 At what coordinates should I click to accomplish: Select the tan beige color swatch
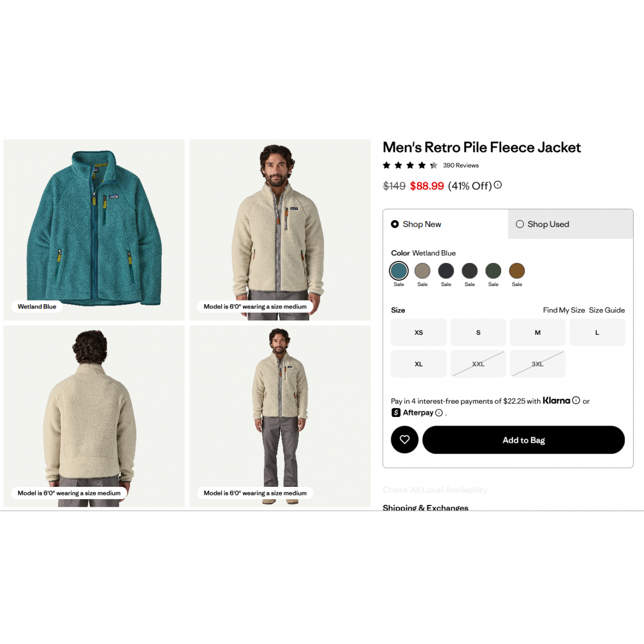(422, 270)
